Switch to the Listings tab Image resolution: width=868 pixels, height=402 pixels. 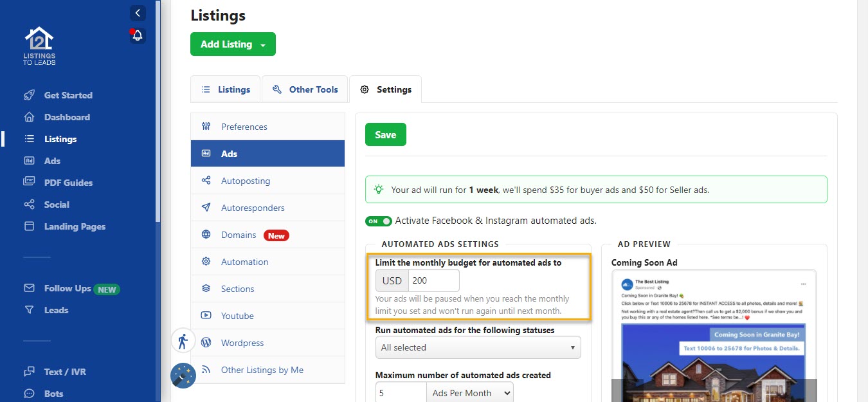226,89
